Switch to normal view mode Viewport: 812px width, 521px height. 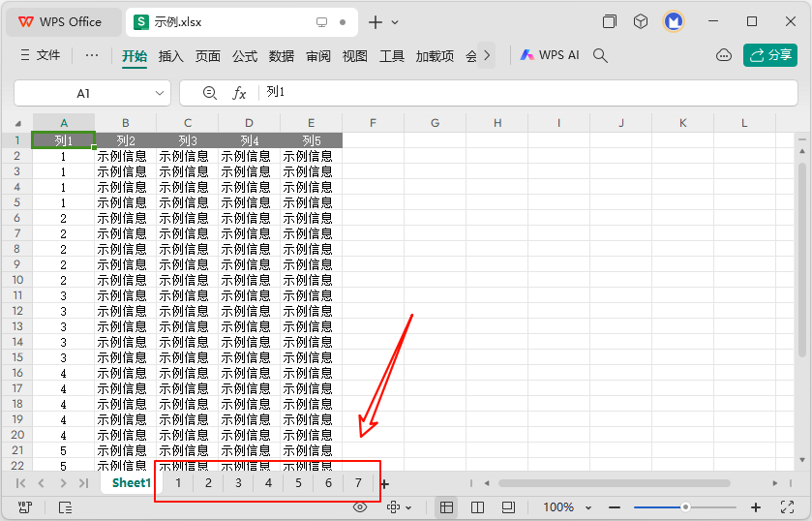coord(446,506)
